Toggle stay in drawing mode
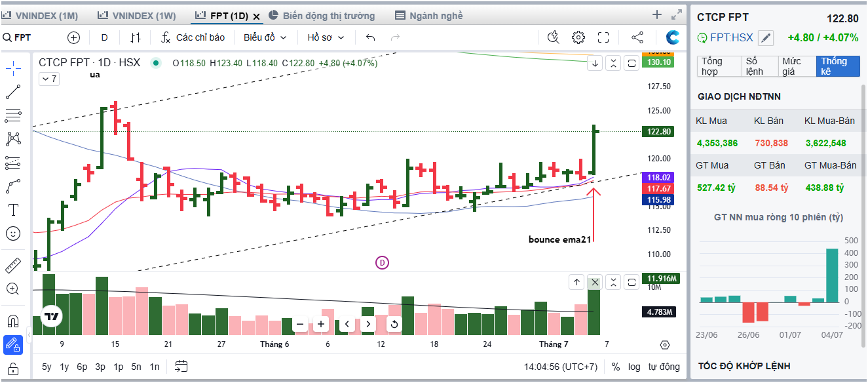This screenshot has width=868, height=383. tap(13, 344)
